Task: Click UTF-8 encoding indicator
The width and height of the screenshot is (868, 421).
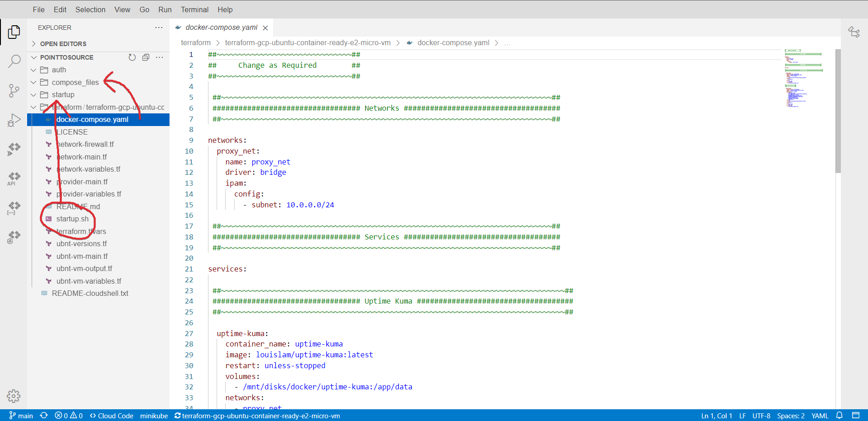Action: pos(761,416)
